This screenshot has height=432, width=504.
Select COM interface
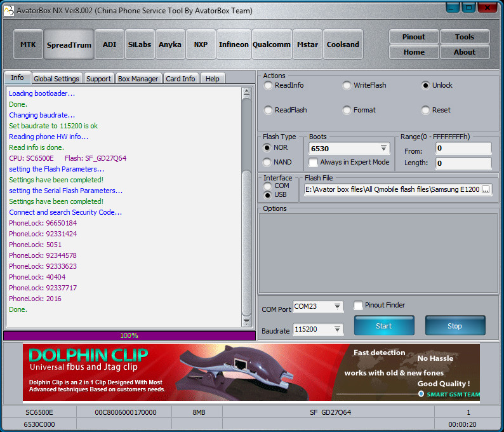pos(276,186)
